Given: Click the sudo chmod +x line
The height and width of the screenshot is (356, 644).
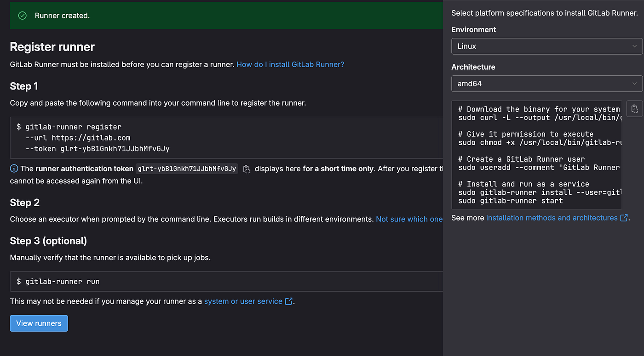Looking at the screenshot, I should (x=540, y=142).
